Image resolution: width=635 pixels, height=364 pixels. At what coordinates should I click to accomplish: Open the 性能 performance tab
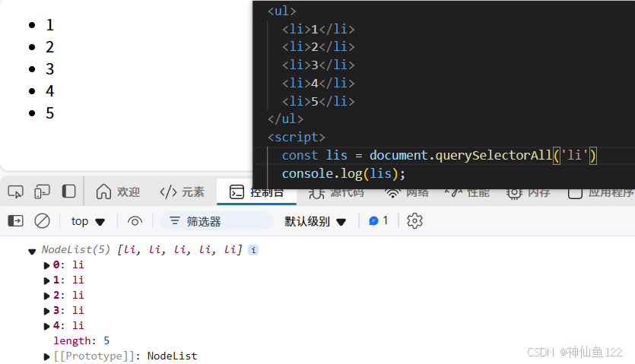point(467,193)
